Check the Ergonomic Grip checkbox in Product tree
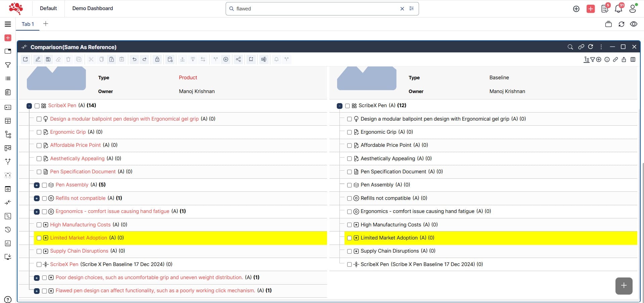The height and width of the screenshot is (303, 644). pos(39,132)
